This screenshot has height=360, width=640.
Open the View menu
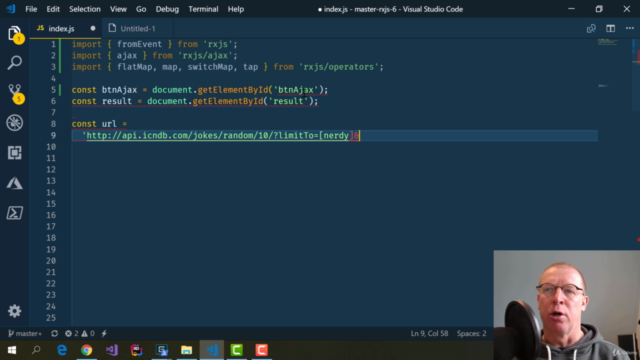click(118, 9)
